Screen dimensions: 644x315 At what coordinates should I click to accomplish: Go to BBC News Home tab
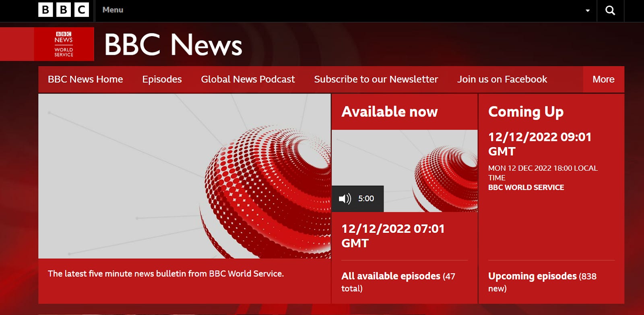click(x=85, y=79)
